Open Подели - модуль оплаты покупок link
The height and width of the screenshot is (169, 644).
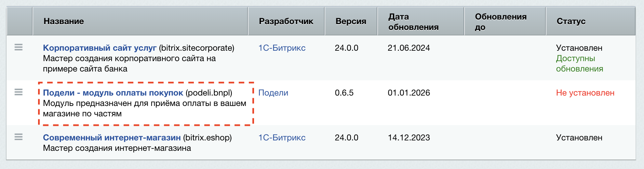(113, 93)
